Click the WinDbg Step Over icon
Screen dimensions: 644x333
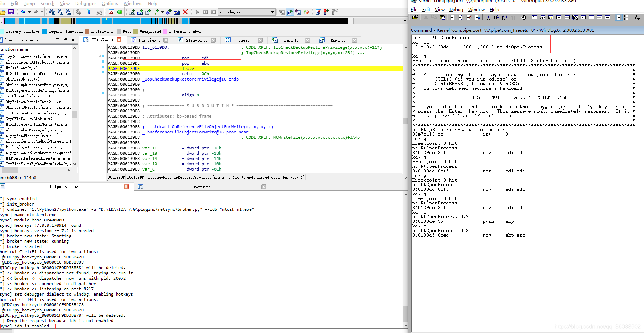[x=496, y=17]
